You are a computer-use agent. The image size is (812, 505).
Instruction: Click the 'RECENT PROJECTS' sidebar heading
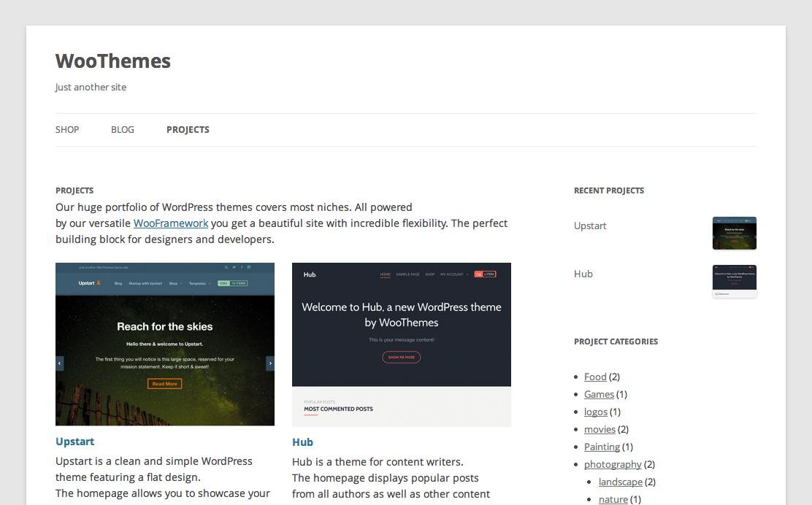tap(609, 190)
